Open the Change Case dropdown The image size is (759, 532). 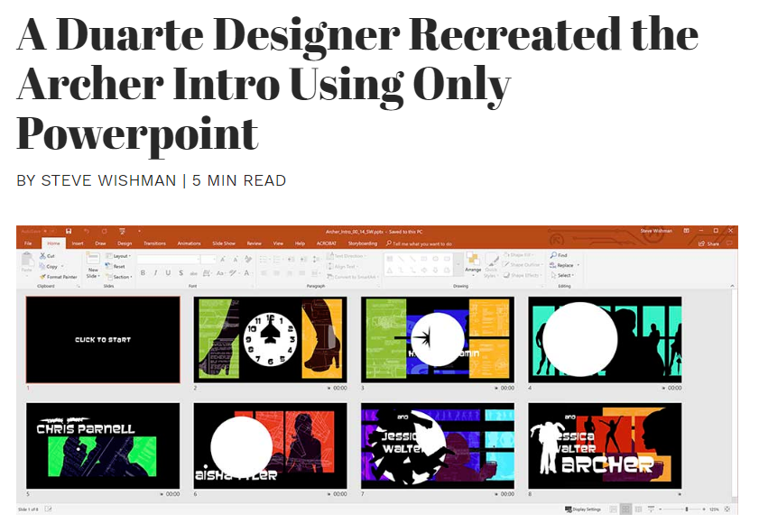point(221,273)
